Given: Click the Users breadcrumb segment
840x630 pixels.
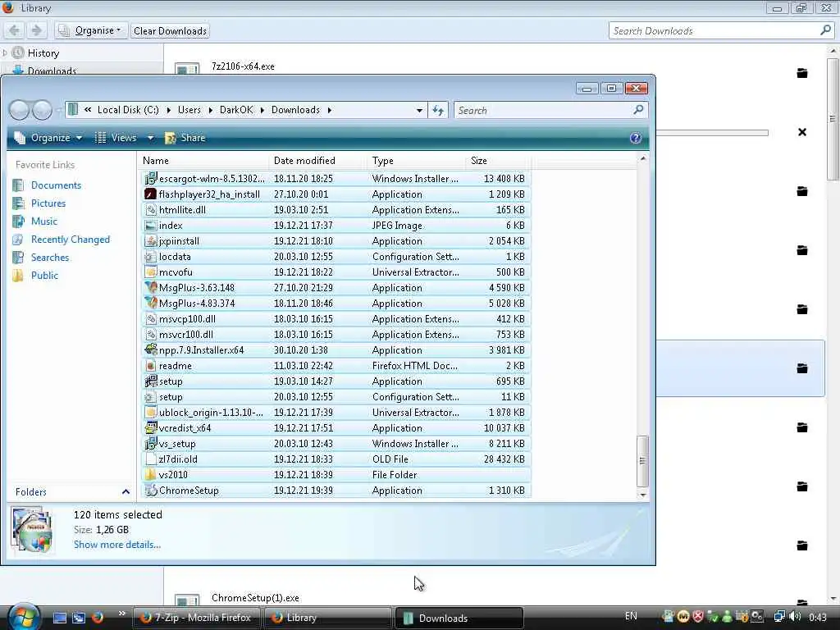Looking at the screenshot, I should coord(189,110).
